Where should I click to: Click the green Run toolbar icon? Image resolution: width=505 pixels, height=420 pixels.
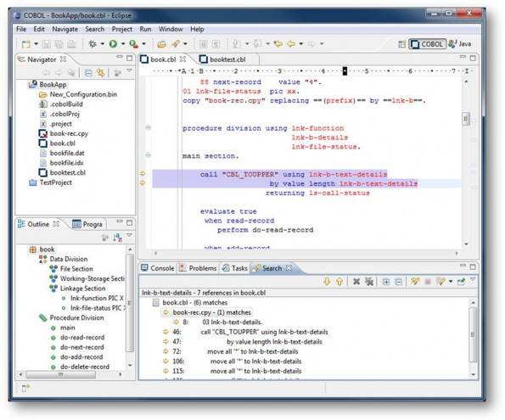tap(113, 44)
